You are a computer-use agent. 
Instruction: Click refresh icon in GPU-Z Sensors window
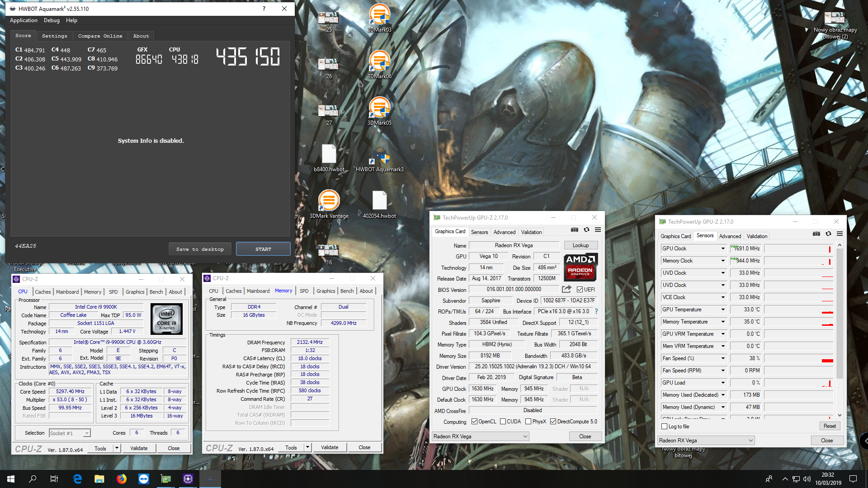pyautogui.click(x=828, y=234)
